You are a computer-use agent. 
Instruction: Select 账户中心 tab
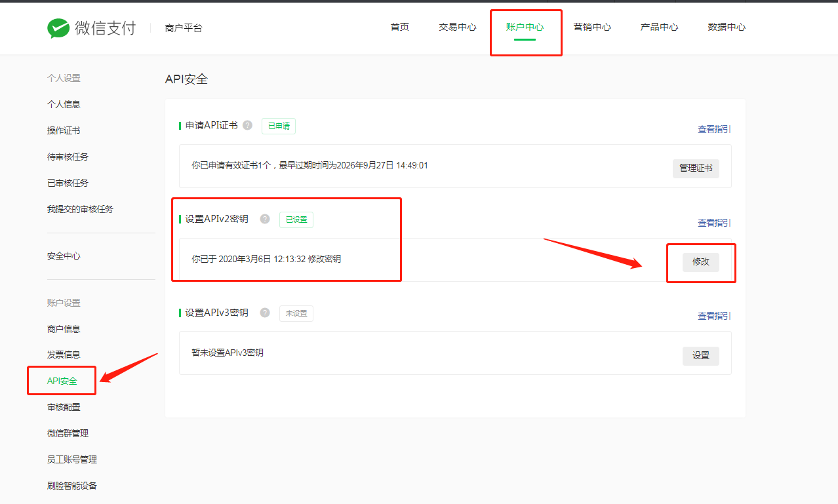[x=525, y=28]
